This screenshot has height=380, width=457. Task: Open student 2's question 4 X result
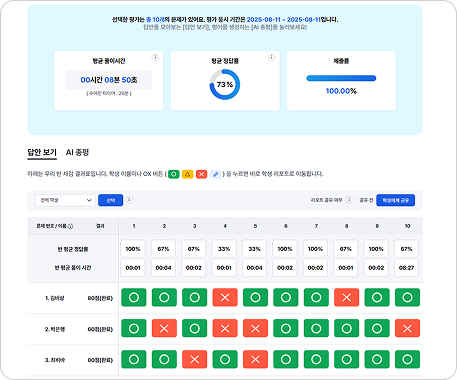225,328
